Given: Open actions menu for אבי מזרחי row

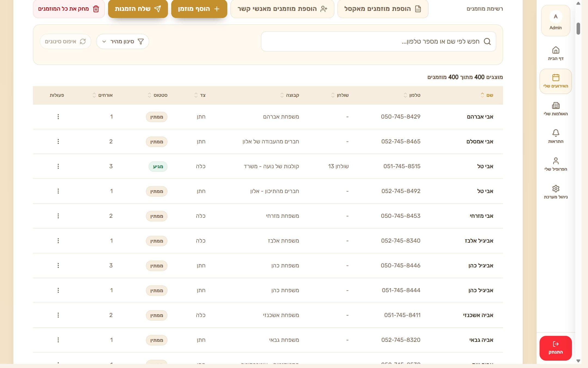Looking at the screenshot, I should [58, 216].
